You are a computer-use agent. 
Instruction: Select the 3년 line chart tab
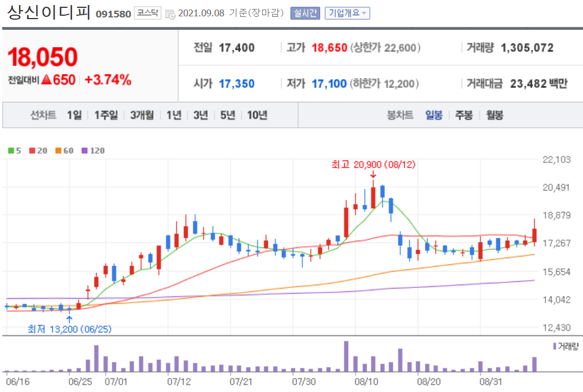pos(201,115)
